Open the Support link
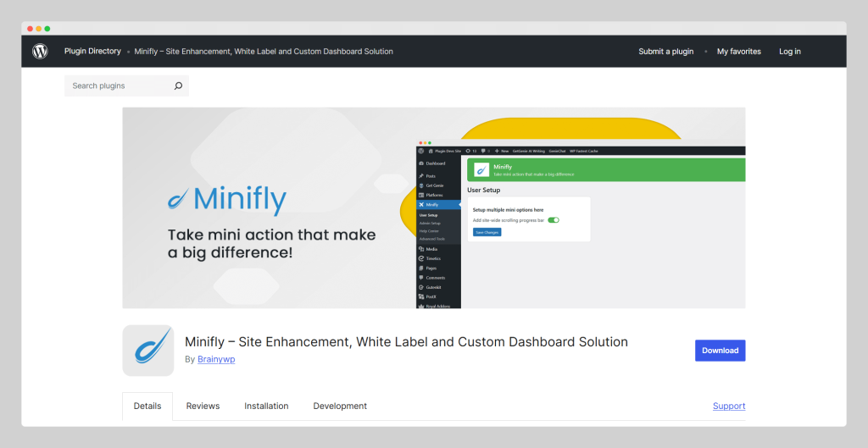The height and width of the screenshot is (448, 868). [x=729, y=406]
